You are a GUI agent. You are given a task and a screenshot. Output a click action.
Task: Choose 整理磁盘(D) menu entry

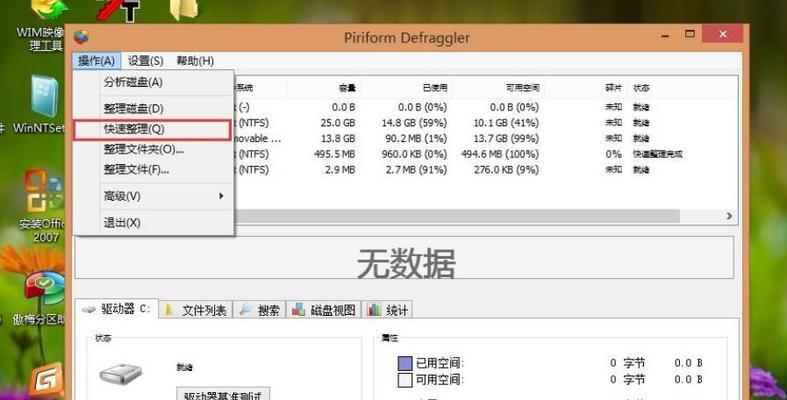(153, 108)
